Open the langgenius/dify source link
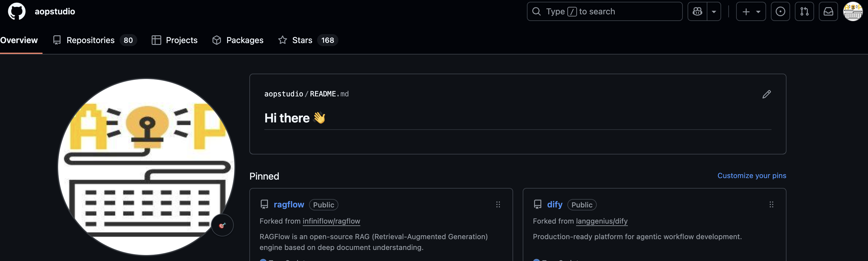The image size is (868, 261). [x=602, y=221]
